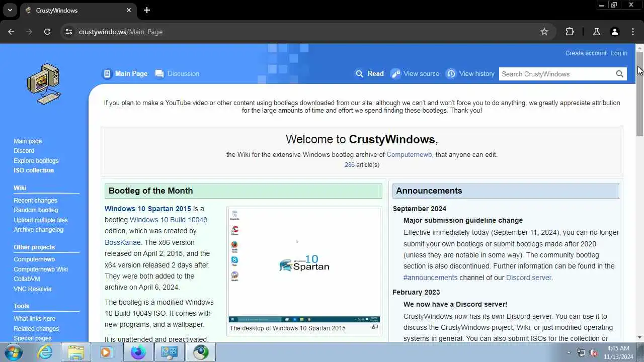The image size is (644, 362).
Task: Open Explore bootlegs sidebar link
Action: tap(36, 161)
